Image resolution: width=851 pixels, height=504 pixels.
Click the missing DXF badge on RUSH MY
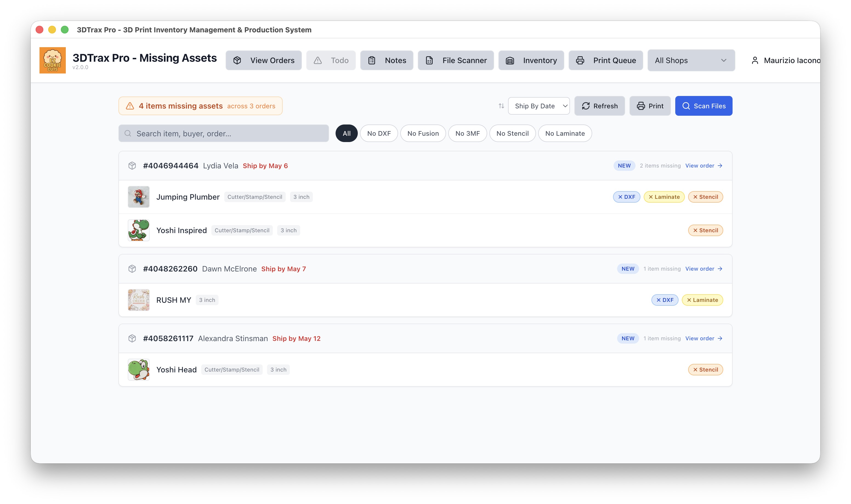tap(665, 300)
